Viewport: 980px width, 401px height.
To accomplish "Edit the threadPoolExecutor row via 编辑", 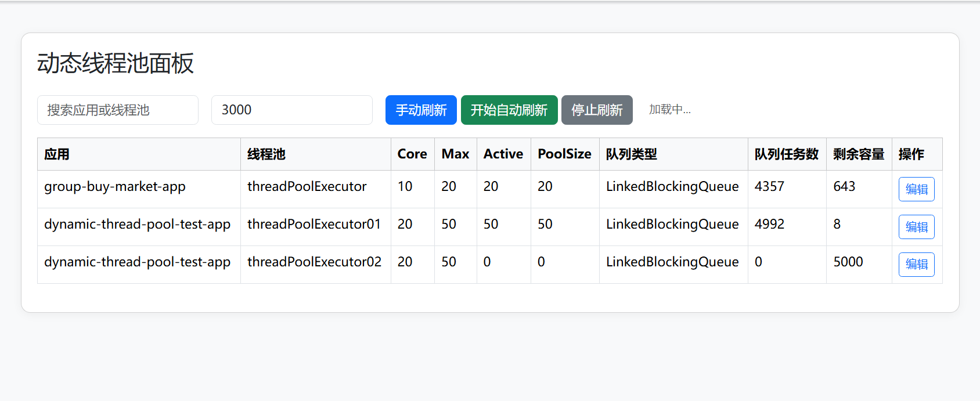I will pyautogui.click(x=916, y=189).
